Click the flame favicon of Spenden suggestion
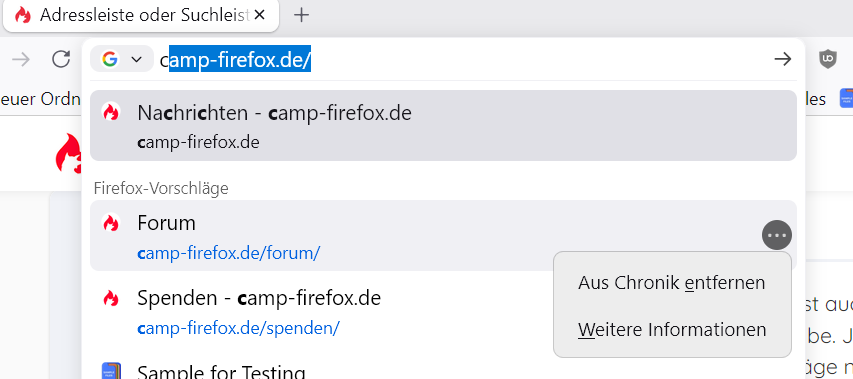This screenshot has height=379, width=853. point(111,298)
